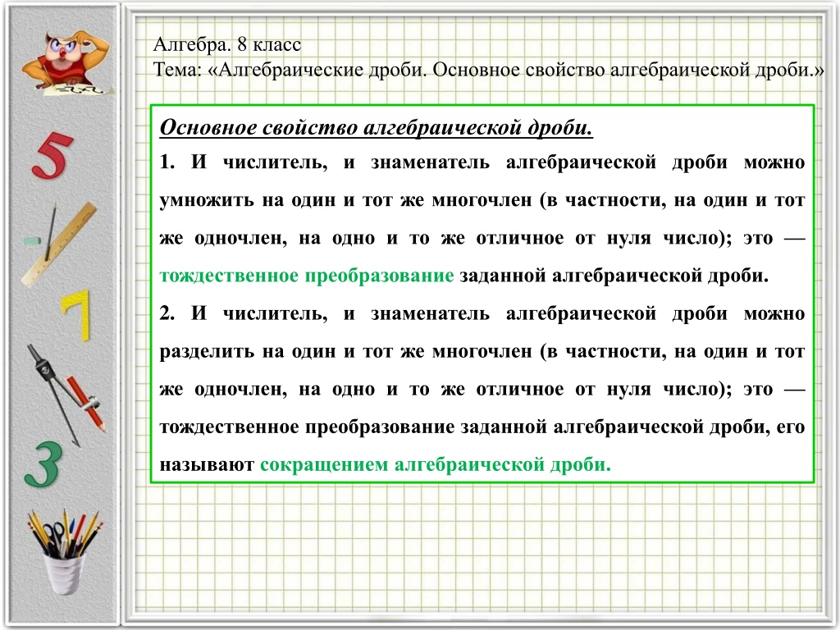840x630 pixels.
Task: Click the underlined heading 'Основное свойство алгебраической дроби.'
Action: coord(376,127)
